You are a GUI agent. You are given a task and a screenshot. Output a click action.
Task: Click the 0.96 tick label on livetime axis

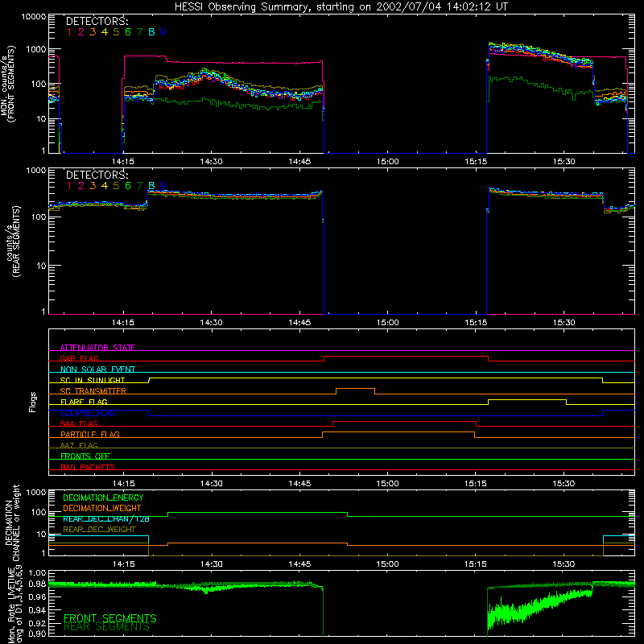[37, 597]
